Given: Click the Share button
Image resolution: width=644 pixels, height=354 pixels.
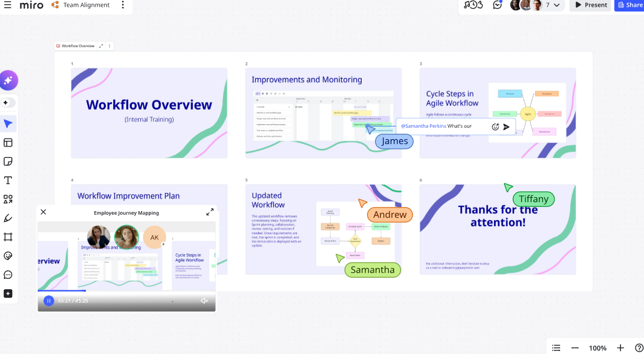Looking at the screenshot, I should pos(630,5).
